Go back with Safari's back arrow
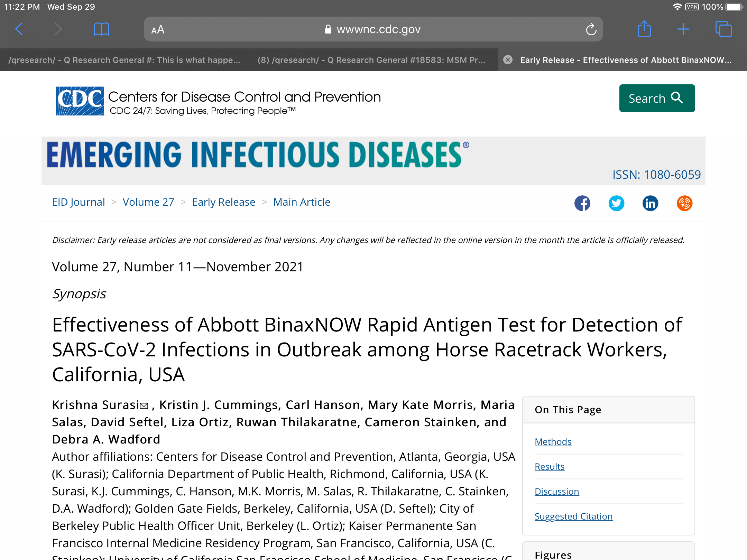Viewport: 747px width, 560px height. pyautogui.click(x=19, y=29)
